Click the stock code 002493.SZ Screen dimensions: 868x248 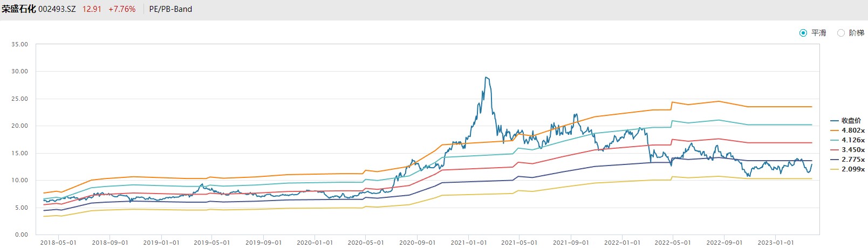click(x=57, y=9)
